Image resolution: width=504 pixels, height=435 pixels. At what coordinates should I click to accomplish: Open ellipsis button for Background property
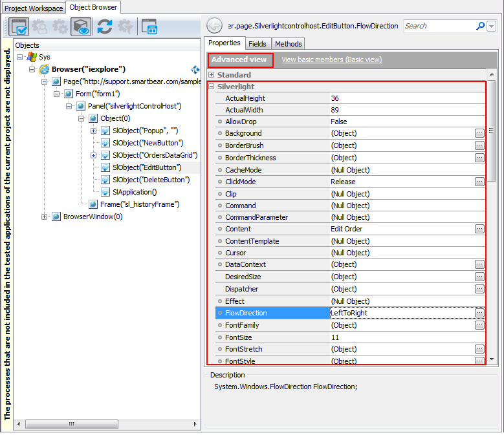(x=479, y=133)
